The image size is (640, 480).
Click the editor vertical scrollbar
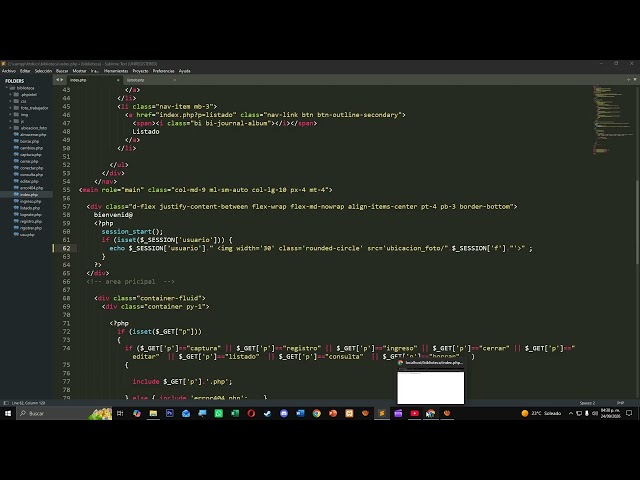pos(637,222)
